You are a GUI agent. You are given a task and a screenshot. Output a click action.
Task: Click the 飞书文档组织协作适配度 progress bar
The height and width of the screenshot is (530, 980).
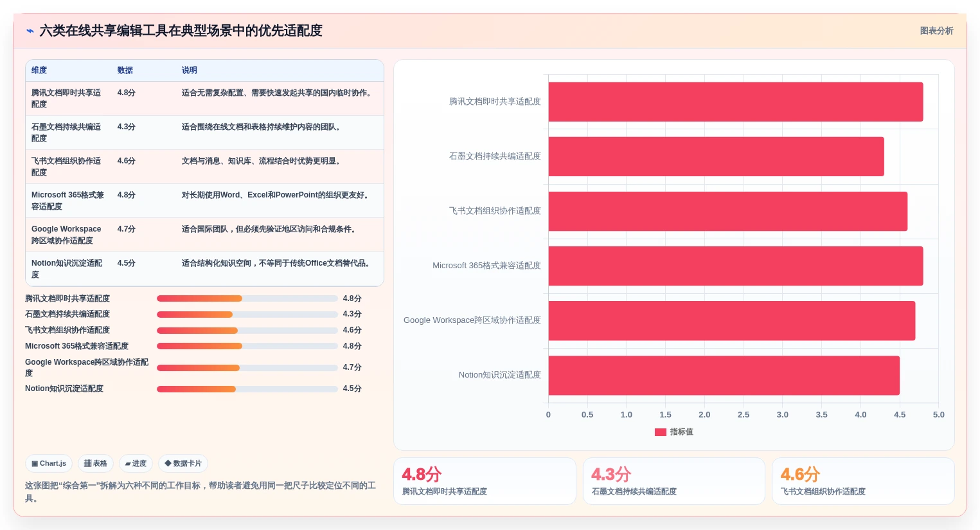pos(247,331)
